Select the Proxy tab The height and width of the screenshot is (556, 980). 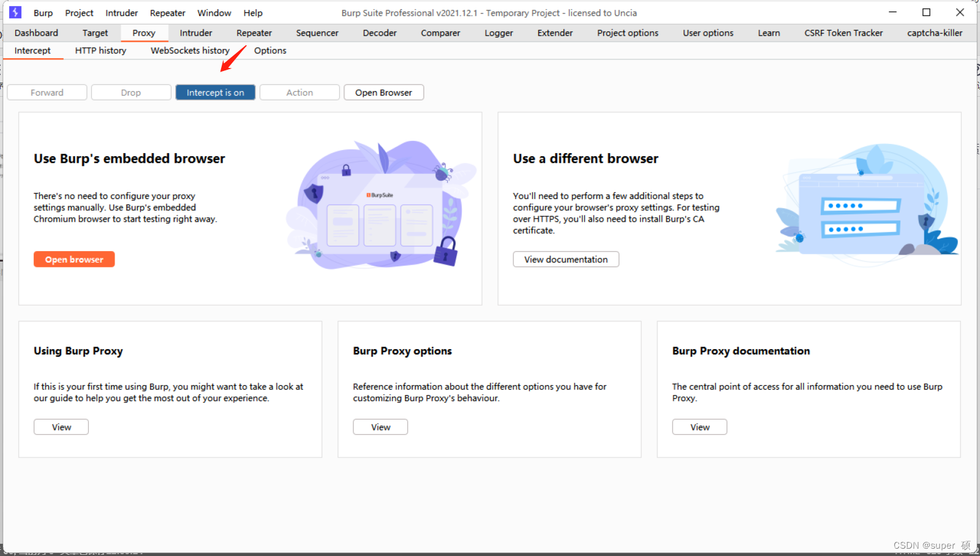(x=144, y=33)
